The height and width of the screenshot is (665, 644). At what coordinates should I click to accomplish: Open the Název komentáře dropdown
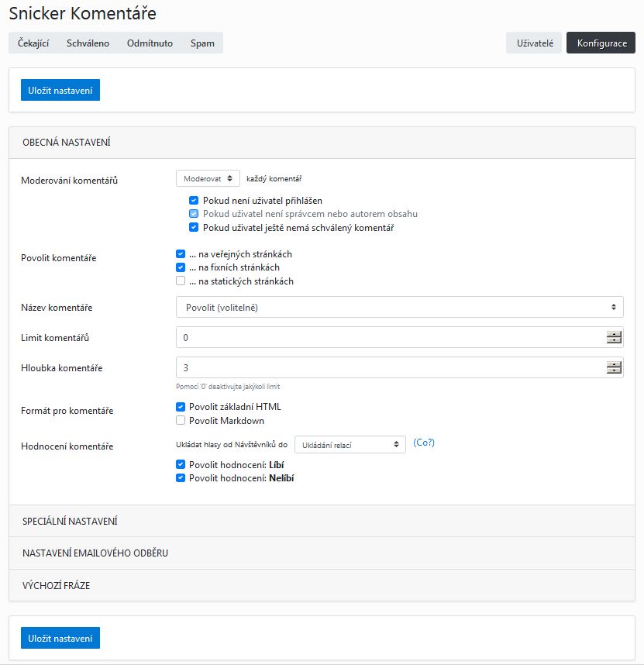click(399, 308)
